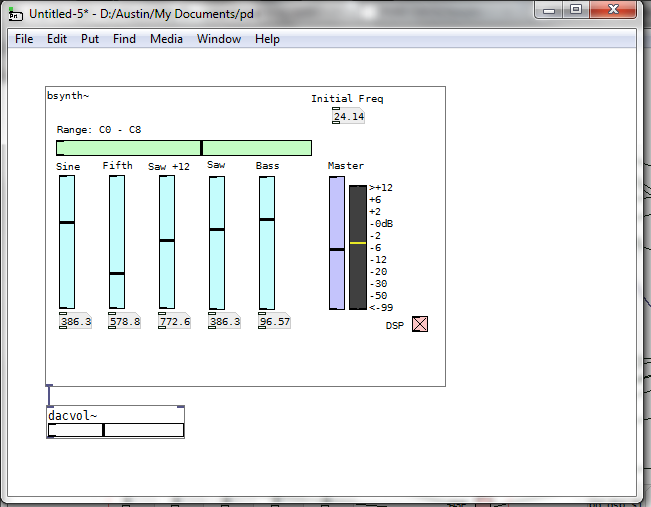Viewport: 651px width, 507px height.
Task: Select the Bass number box 96.57
Action: pos(274,321)
